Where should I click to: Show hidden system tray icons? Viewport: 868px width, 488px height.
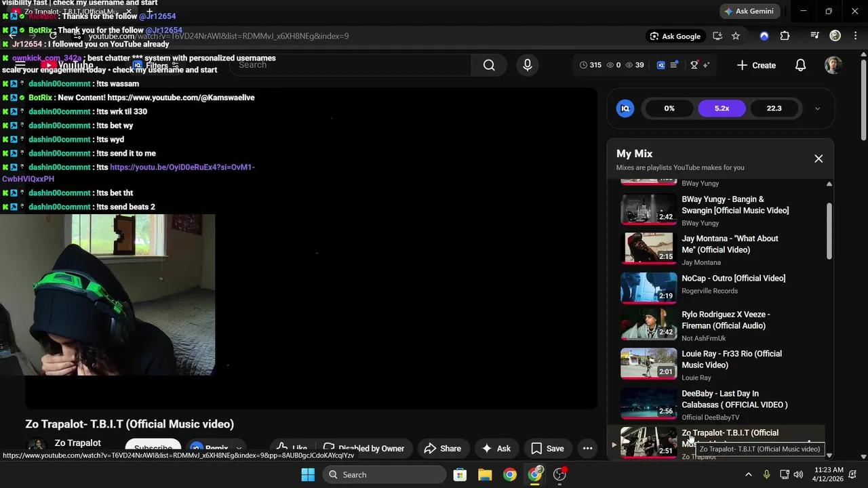click(749, 474)
